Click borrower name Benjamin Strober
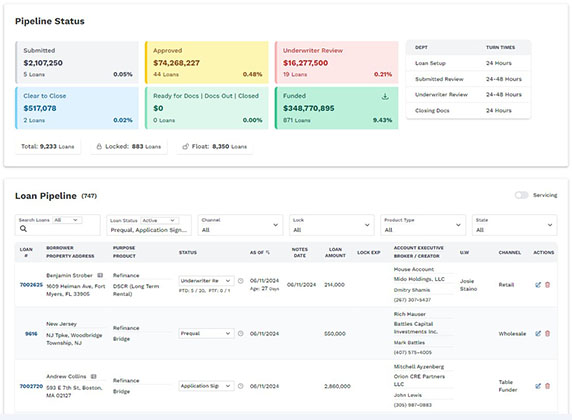 point(70,275)
